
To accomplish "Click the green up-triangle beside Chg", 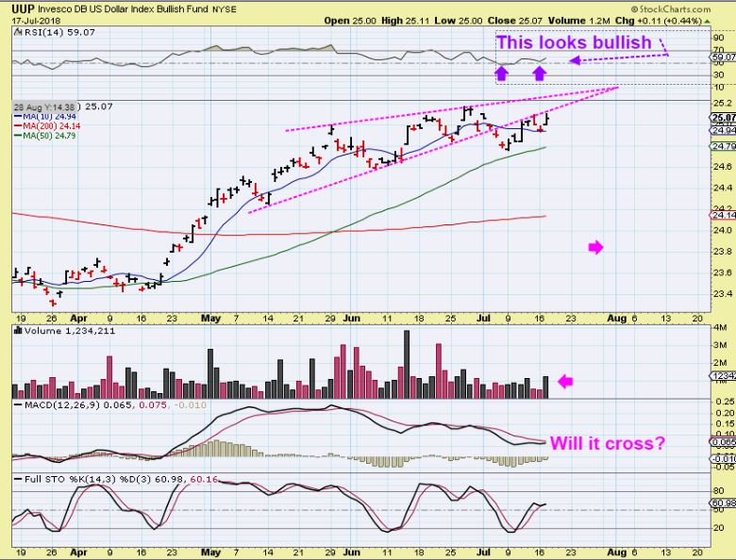I will (707, 21).
